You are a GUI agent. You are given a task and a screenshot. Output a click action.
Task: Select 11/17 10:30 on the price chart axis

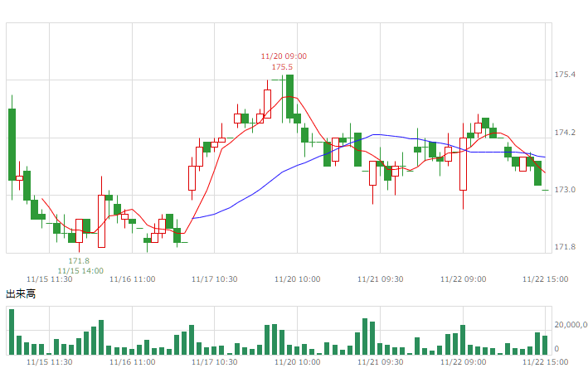click(215, 279)
